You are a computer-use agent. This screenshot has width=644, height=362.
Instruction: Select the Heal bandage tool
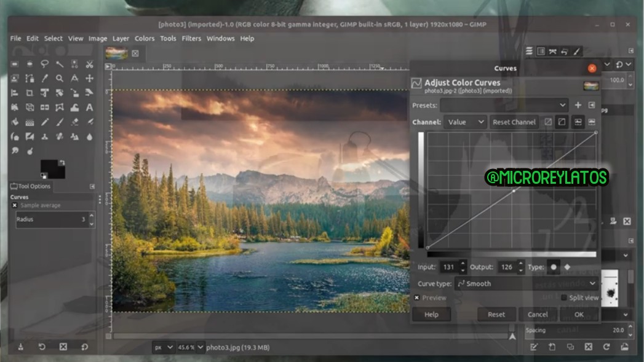(60, 136)
